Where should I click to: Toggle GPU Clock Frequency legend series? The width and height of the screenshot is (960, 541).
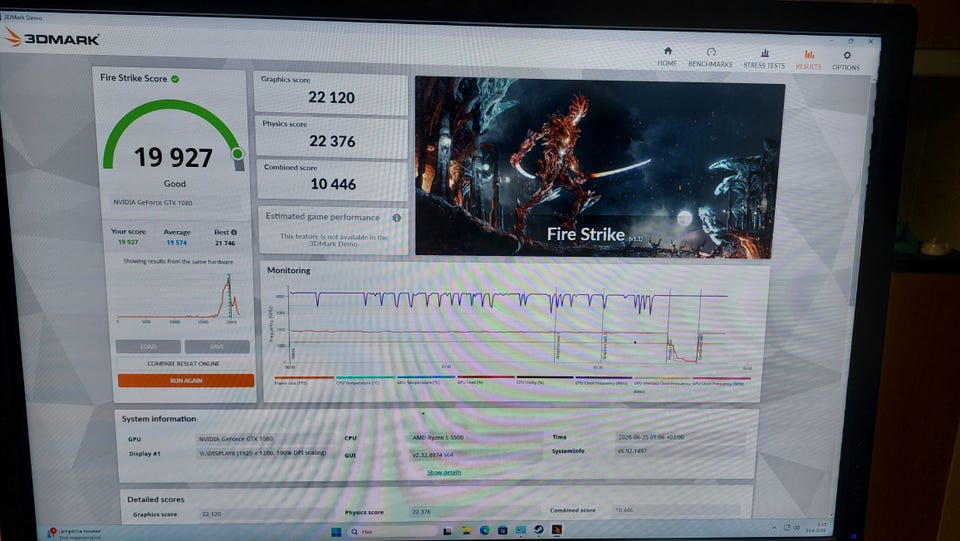721,381
